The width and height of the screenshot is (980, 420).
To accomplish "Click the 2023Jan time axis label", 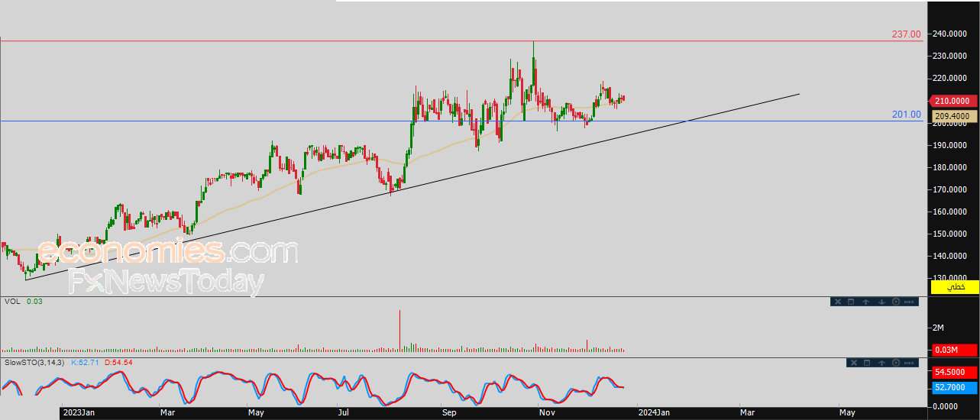I will tap(78, 413).
